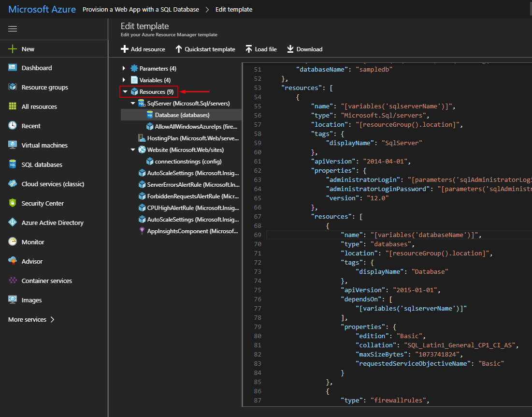
Task: Click the Download button label
Action: coord(309,49)
